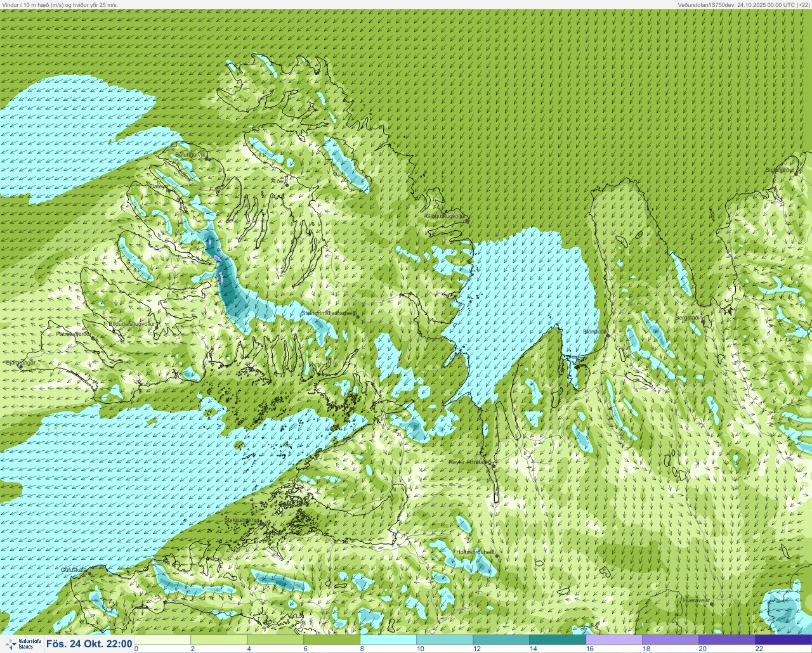The image size is (812, 653).
Task: Click the legend scale value 8
Action: point(362,649)
